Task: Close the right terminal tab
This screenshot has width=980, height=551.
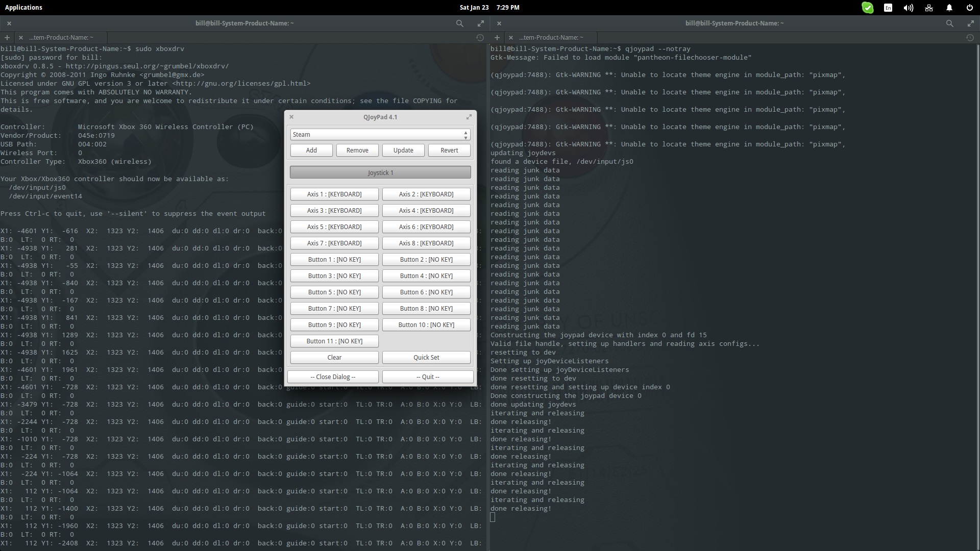Action: (510, 37)
